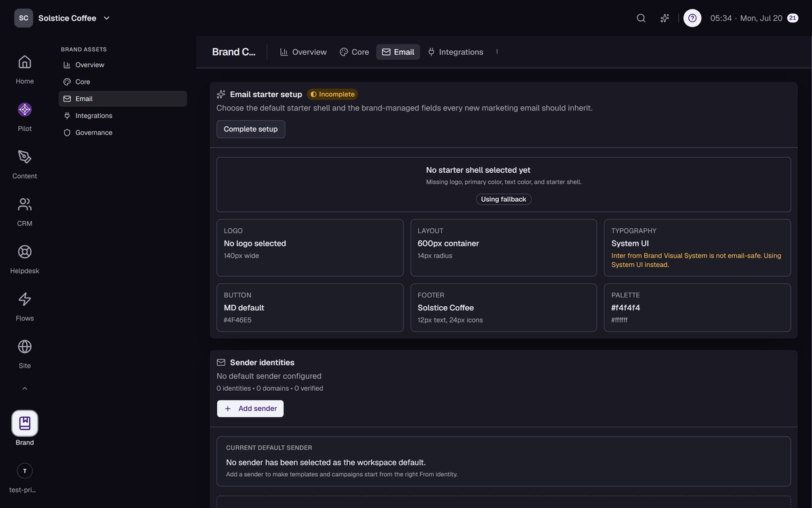
Task: Select the Brand bookmark icon
Action: (x=25, y=423)
